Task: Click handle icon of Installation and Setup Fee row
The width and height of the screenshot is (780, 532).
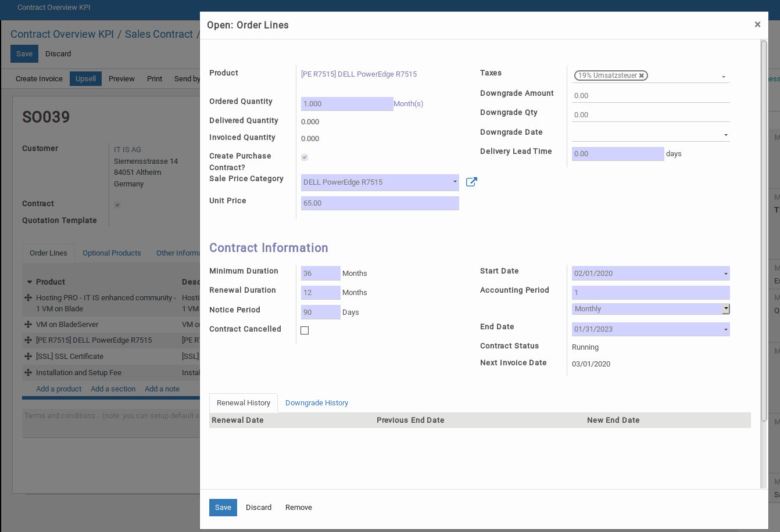Action: pos(28,373)
